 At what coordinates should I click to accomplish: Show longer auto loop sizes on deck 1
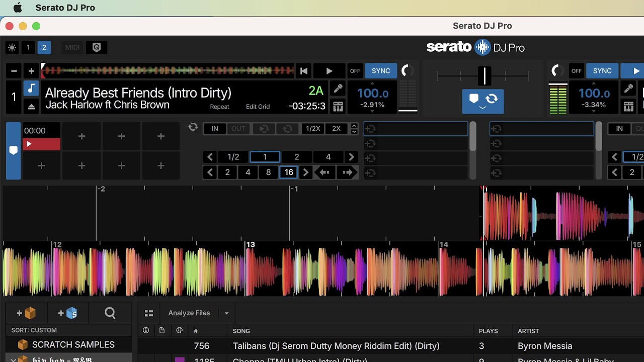(351, 157)
